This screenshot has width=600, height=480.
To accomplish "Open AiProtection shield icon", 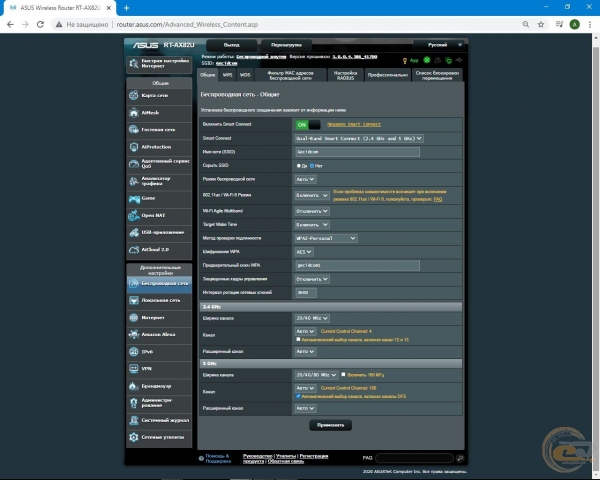I will (x=134, y=147).
